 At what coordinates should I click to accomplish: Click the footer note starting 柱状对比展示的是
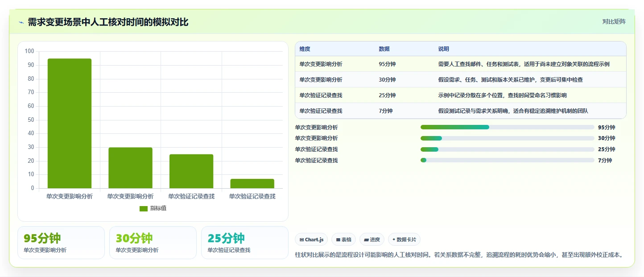pyautogui.click(x=459, y=255)
